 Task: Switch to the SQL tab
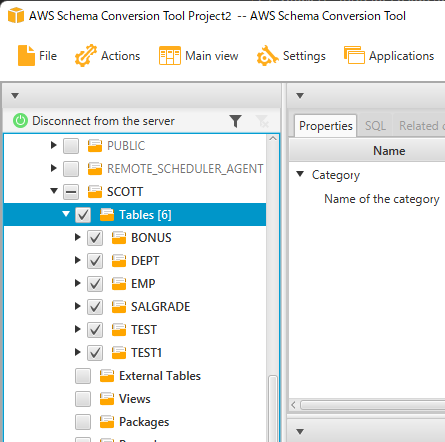pyautogui.click(x=375, y=126)
